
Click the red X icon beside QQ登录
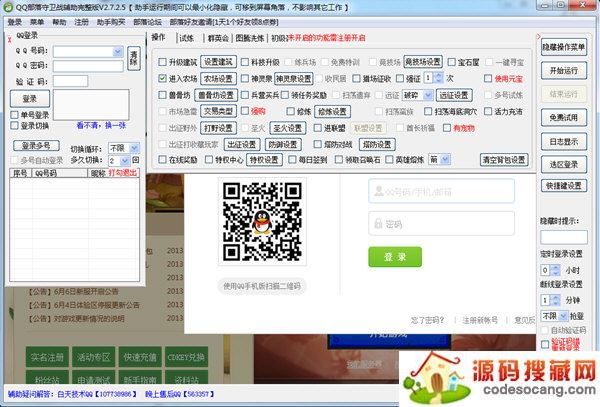[10, 39]
